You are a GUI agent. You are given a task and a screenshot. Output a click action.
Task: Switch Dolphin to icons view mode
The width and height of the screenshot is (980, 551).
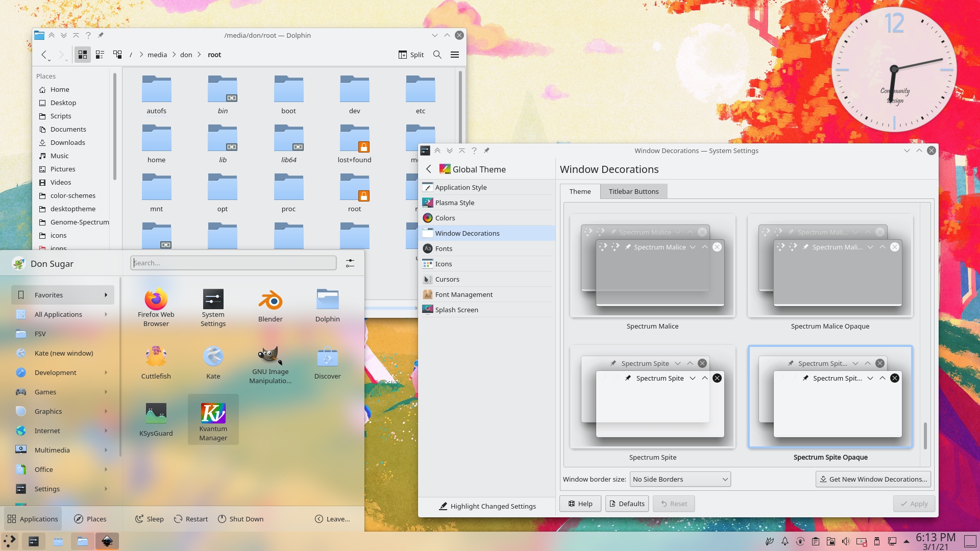click(83, 55)
